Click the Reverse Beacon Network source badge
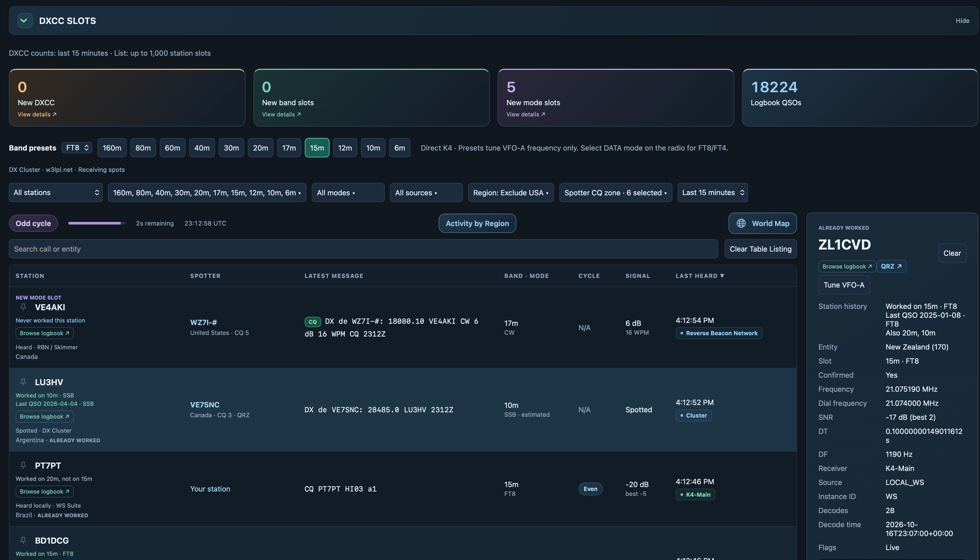This screenshot has height=560, width=980. tap(719, 333)
